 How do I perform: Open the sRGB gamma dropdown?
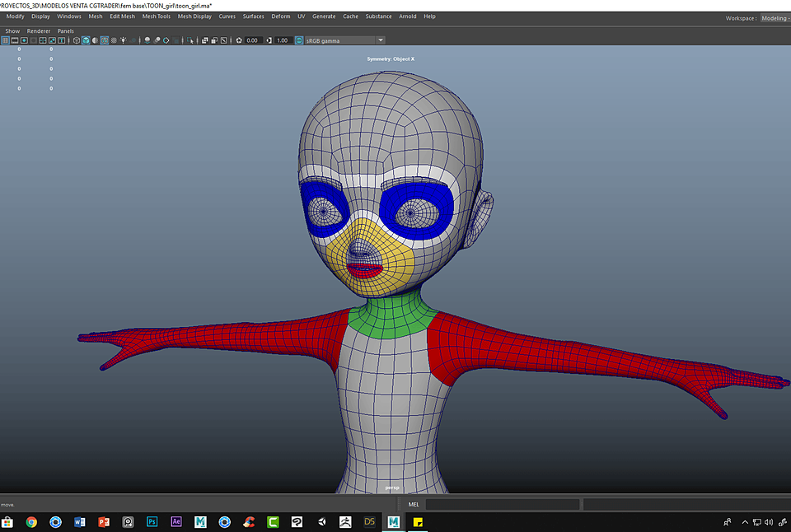tap(338, 40)
